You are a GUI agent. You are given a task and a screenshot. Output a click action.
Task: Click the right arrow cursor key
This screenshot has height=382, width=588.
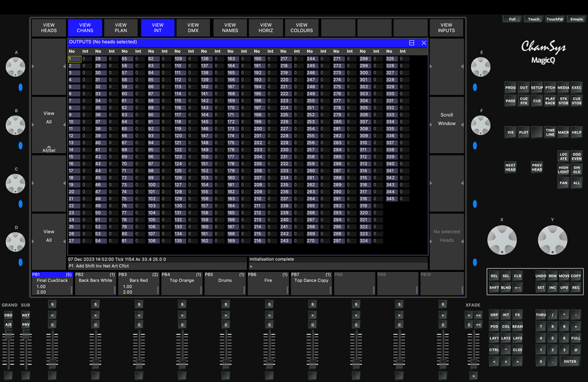(518, 361)
